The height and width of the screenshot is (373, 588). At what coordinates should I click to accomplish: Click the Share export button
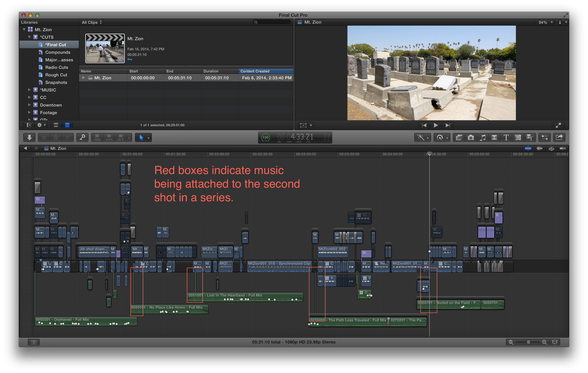pyautogui.click(x=559, y=137)
